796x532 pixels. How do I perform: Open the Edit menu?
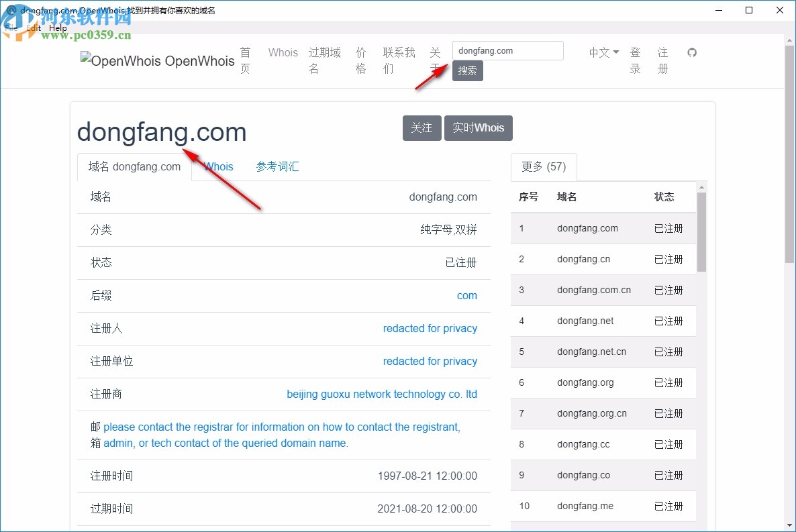34,28
